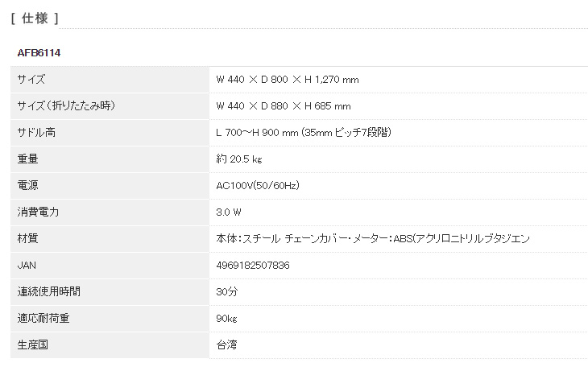Click the 仕様 section heading
This screenshot has height=367, width=588.
[x=35, y=18]
